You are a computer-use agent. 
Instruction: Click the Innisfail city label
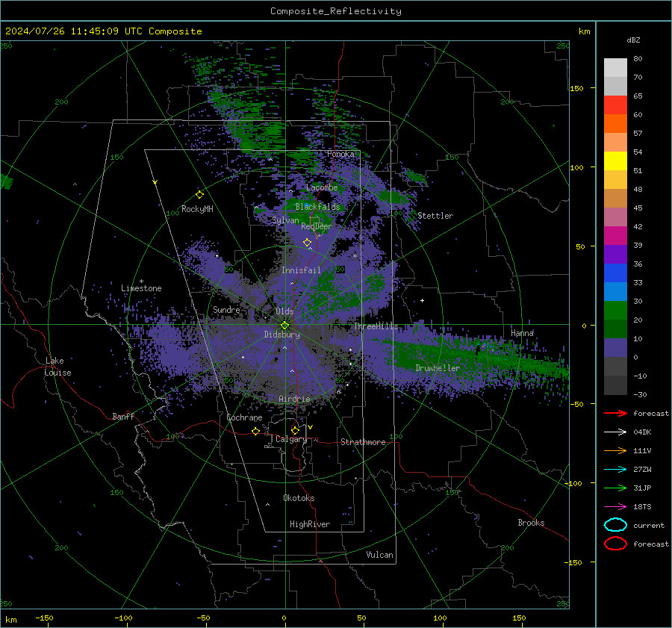301,270
